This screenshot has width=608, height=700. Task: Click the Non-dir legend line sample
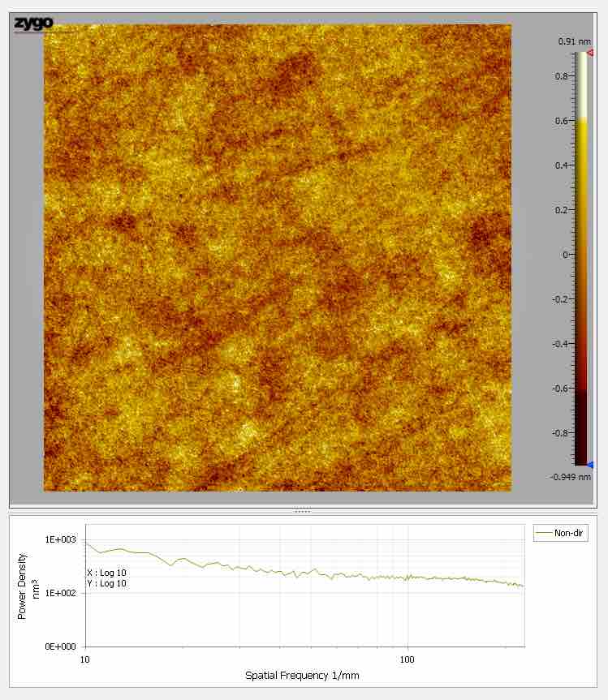click(543, 534)
